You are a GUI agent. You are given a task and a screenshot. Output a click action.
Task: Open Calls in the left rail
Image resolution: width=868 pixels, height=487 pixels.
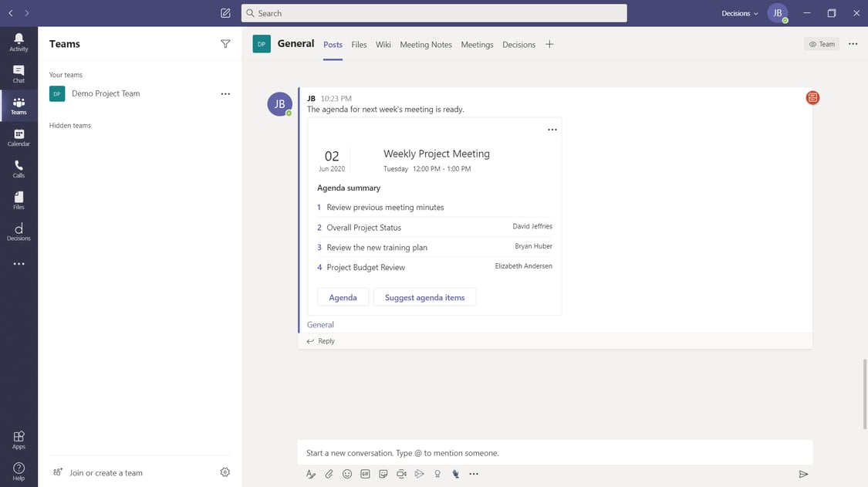pos(19,168)
